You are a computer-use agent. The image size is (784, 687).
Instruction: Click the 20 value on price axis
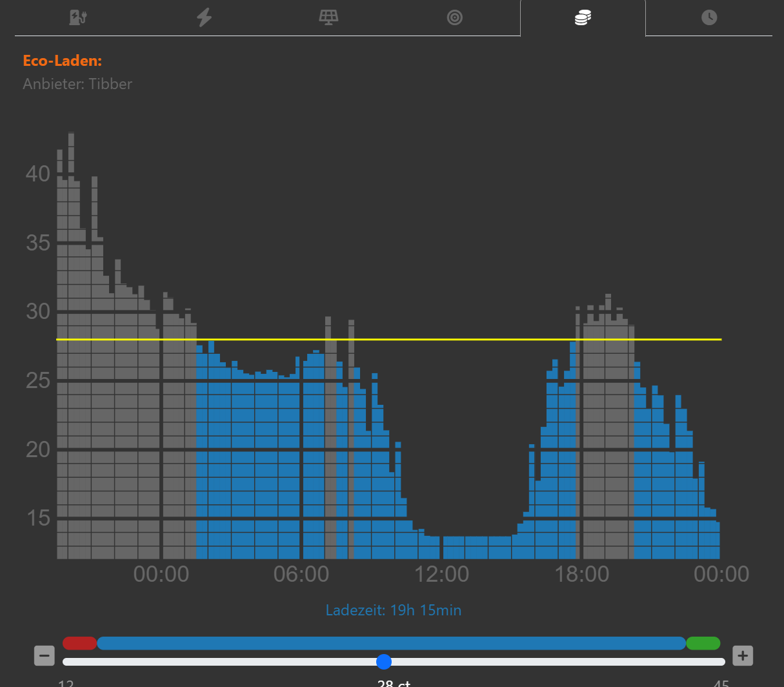click(38, 449)
